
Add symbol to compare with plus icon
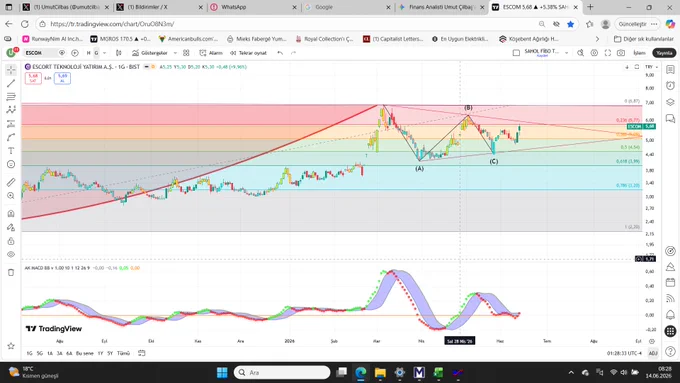click(x=75, y=53)
